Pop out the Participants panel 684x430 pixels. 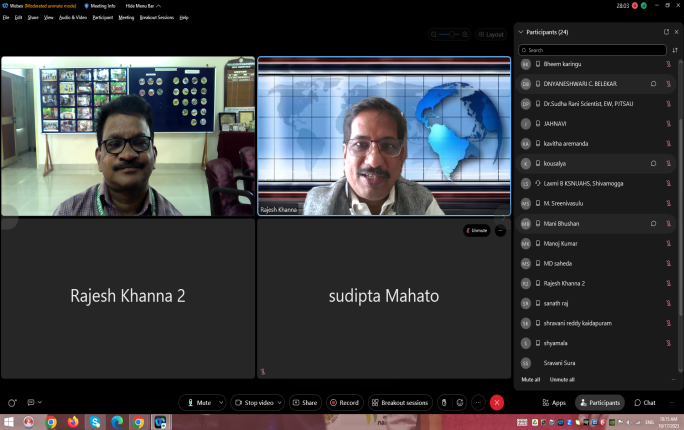[666, 32]
